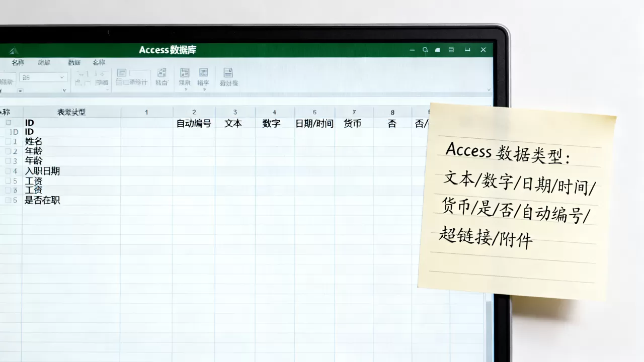Collapse the ribbon with the chevron at its right edge
Image resolution: width=644 pixels, height=362 pixels.
tap(489, 90)
